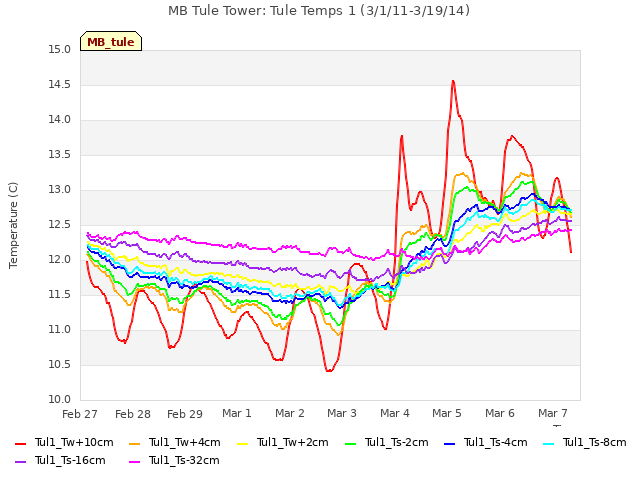The width and height of the screenshot is (640, 480).
Task: Toggle Tul1_Ts-2cm legend entry
Action: pyautogui.click(x=387, y=443)
